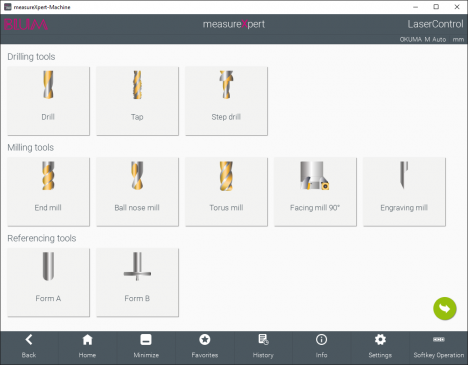Maximize the measureXpert-Machine window
Viewport: 468px width, 365px height.
click(x=436, y=7)
